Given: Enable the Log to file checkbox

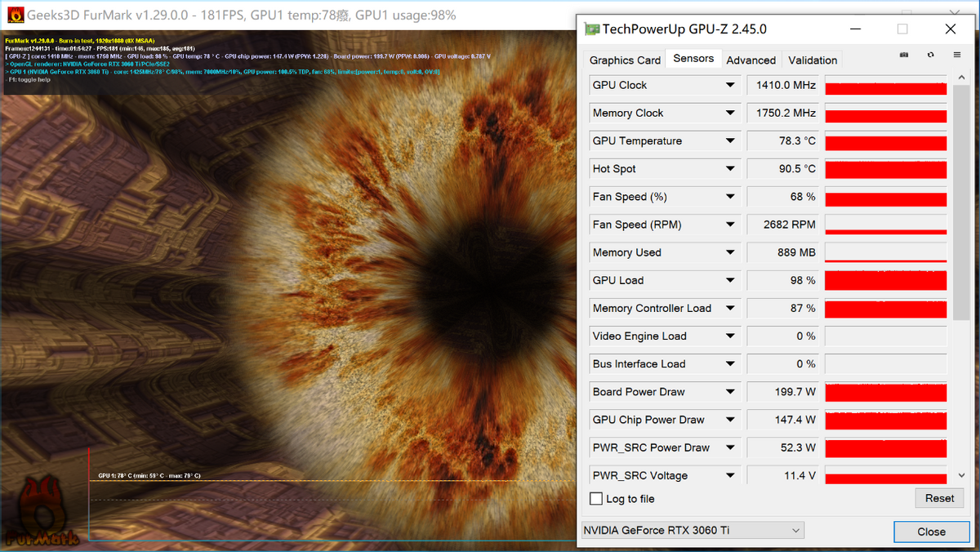Looking at the screenshot, I should click(x=596, y=499).
